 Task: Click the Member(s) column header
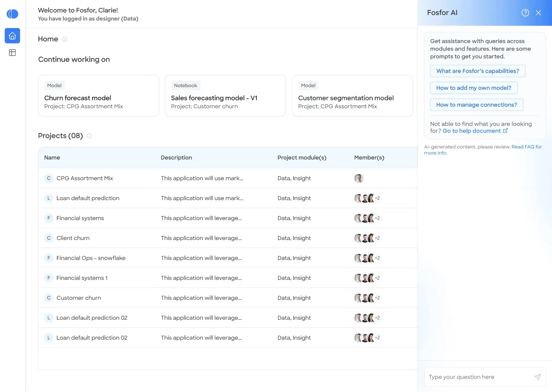(369, 157)
